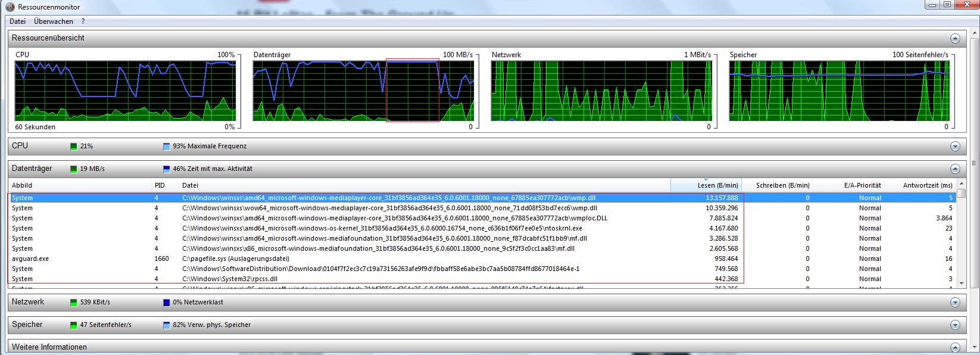This screenshot has height=355, width=980.
Task: Click the green CPU usage indicator square
Action: point(74,146)
